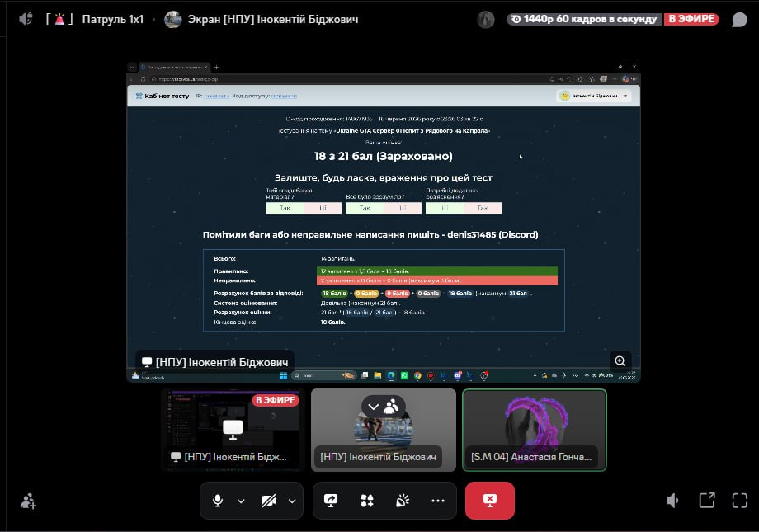Viewport: 759px width, 532px height.
Task: Choose Ні for Все було зрозуміло
Action: [403, 208]
